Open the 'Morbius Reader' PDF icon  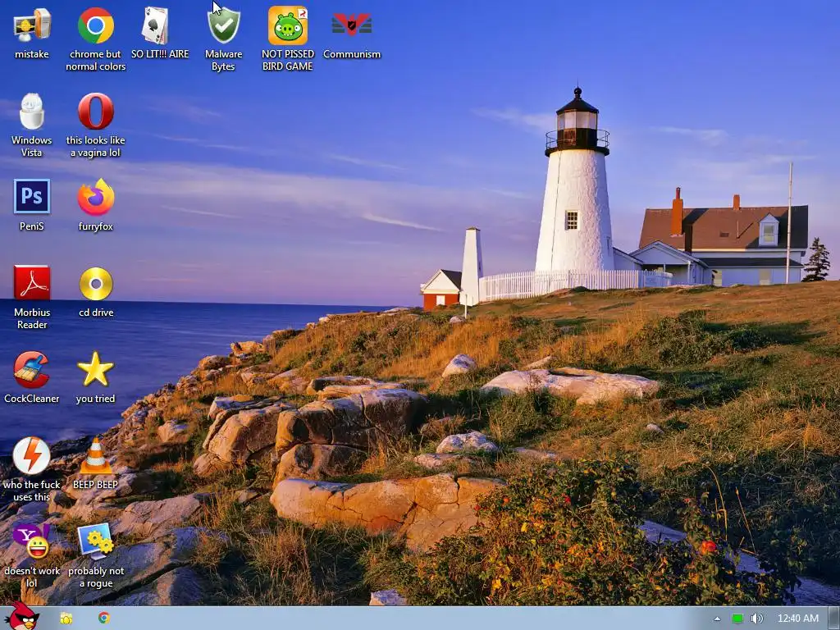(x=32, y=283)
